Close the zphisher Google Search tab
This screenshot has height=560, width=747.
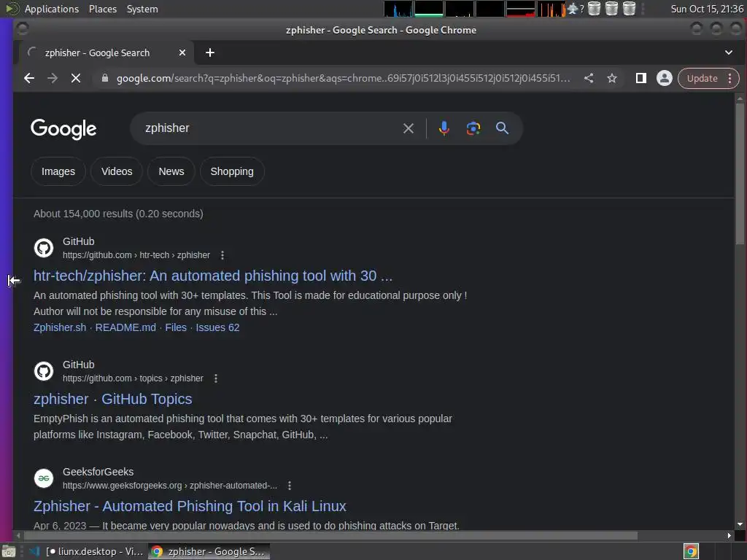(182, 52)
